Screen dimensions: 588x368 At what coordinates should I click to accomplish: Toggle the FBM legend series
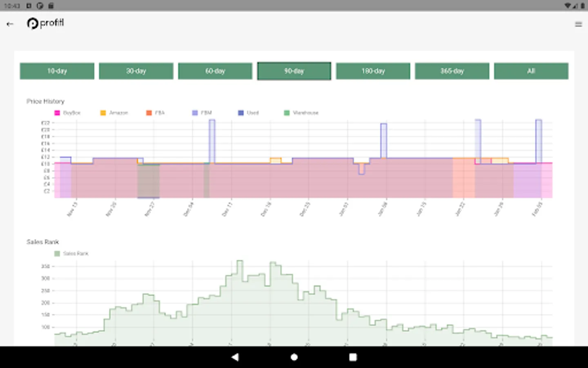pyautogui.click(x=202, y=113)
